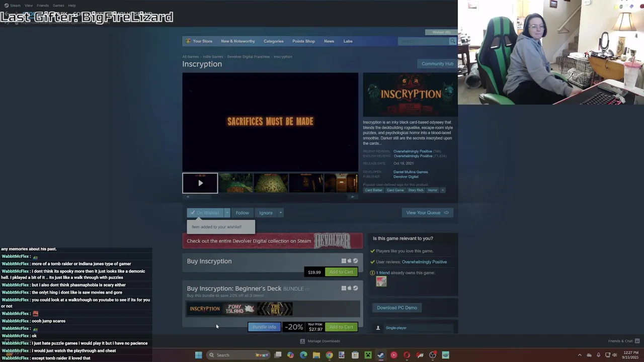Open the Windows Start menu
The height and width of the screenshot is (362, 644).
click(x=198, y=355)
